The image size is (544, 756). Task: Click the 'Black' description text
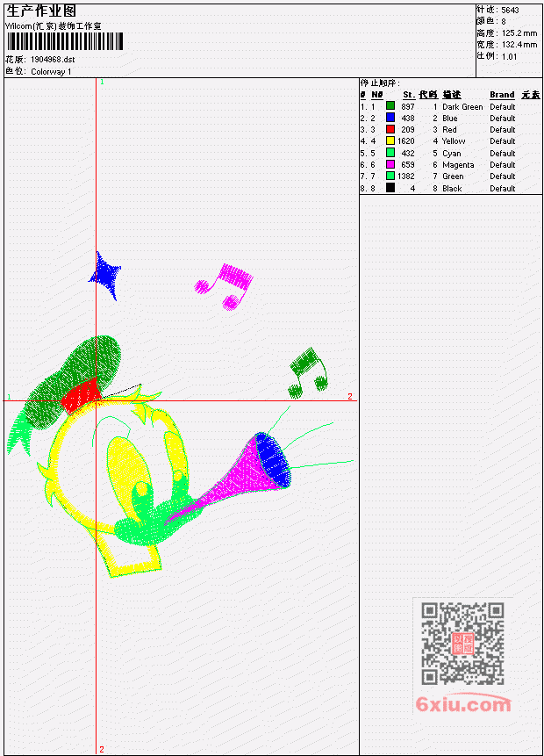[x=452, y=189]
